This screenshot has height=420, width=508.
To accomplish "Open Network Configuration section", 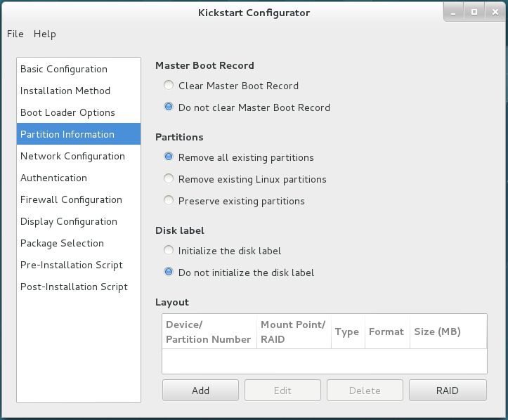I will click(x=72, y=156).
